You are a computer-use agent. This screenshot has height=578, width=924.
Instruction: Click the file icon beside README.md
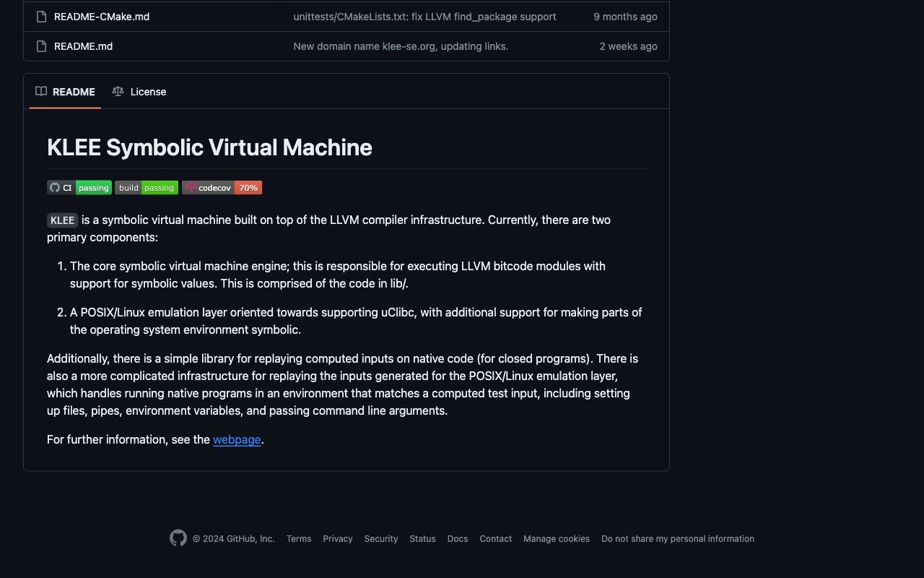coord(41,46)
